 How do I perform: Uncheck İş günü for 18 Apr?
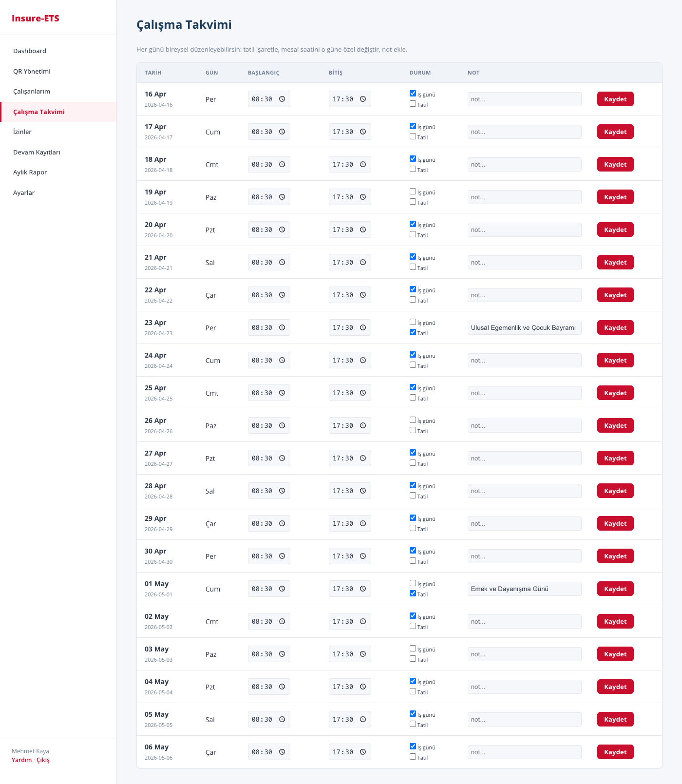[x=413, y=159]
